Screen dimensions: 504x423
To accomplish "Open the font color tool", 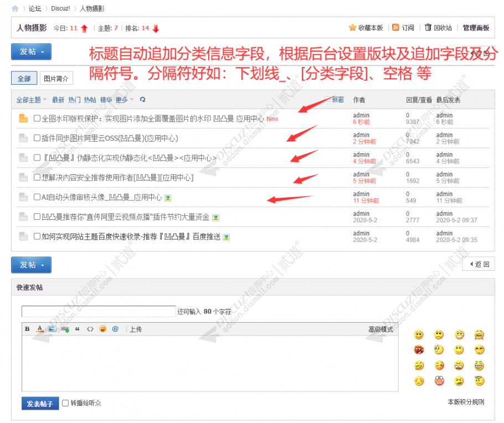I will (x=39, y=329).
